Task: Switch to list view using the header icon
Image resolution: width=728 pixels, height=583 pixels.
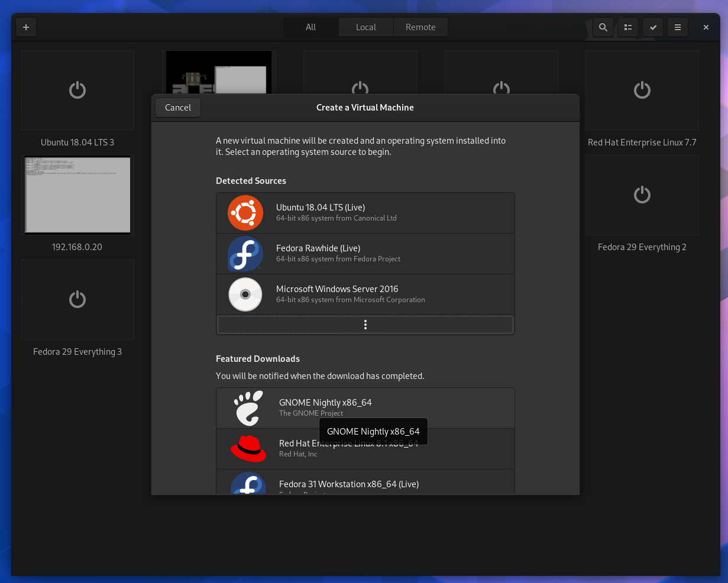Action: pos(628,27)
